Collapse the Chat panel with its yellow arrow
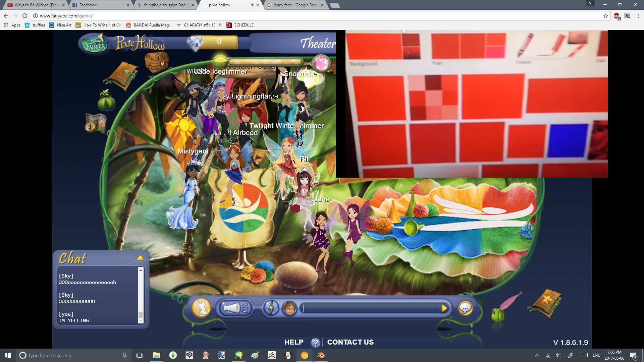 coord(140,257)
